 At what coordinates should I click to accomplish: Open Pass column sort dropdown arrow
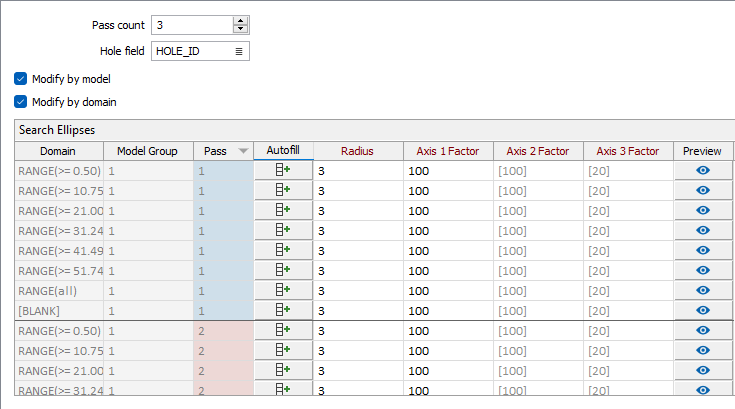click(243, 151)
